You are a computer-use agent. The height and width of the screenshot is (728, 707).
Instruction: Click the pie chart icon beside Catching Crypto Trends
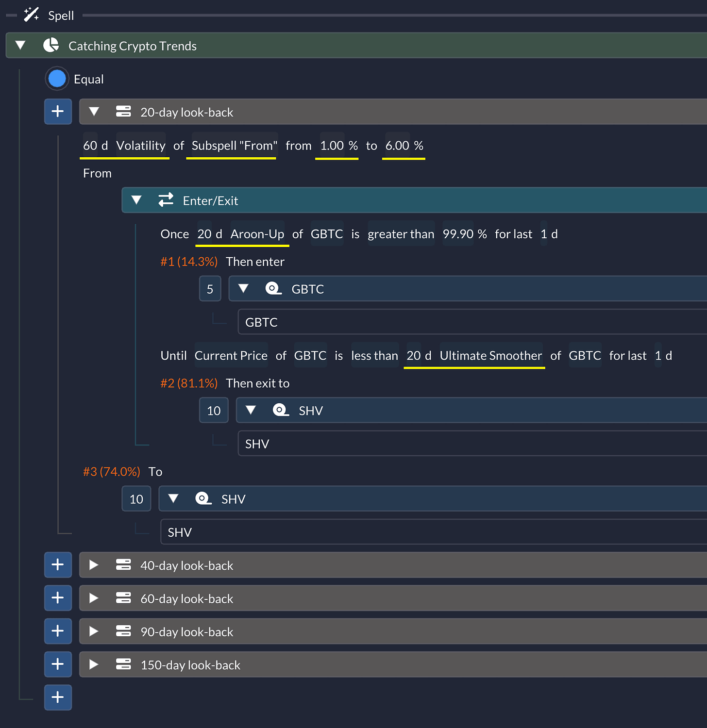[x=51, y=46]
